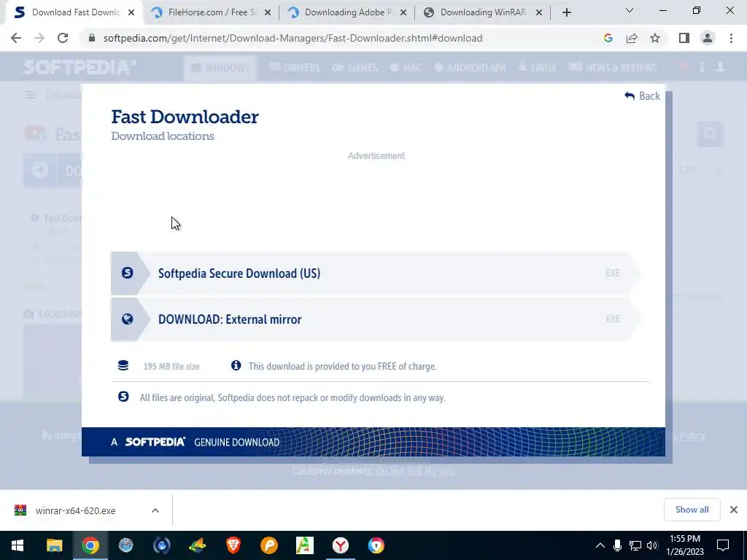Image resolution: width=747 pixels, height=560 pixels.
Task: Share this page using the share icon
Action: tap(632, 38)
